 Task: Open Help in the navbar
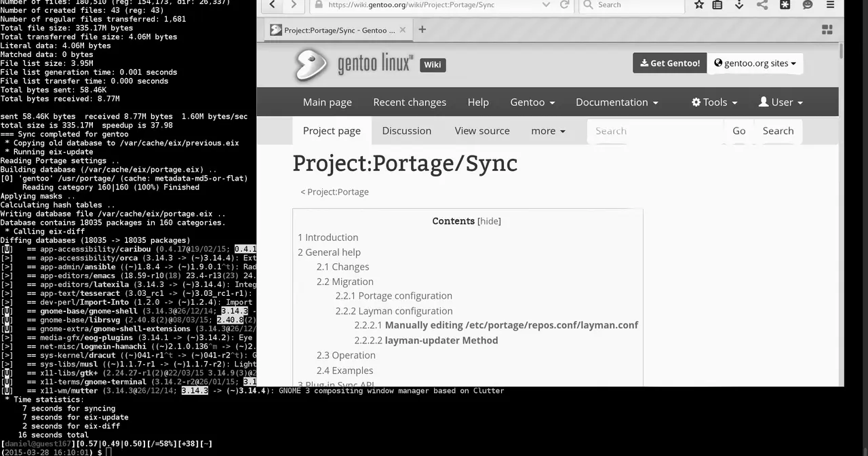point(478,102)
